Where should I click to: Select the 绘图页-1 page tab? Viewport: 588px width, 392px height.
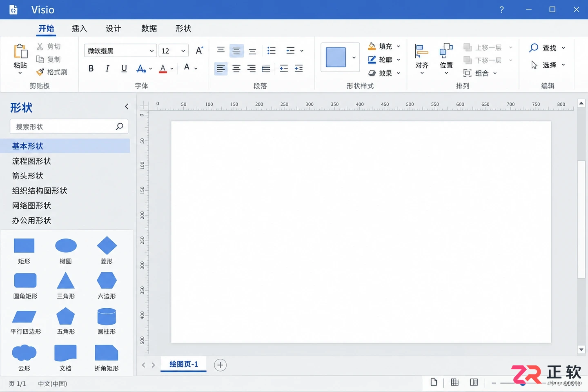pos(184,364)
